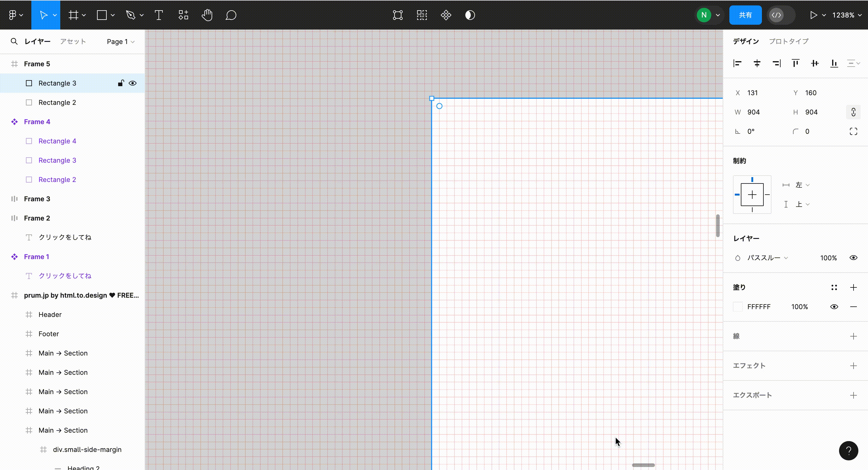Screen dimensions: 868x470
Task: Click the FFFFFF fill color swatch
Action: [x=737, y=307]
